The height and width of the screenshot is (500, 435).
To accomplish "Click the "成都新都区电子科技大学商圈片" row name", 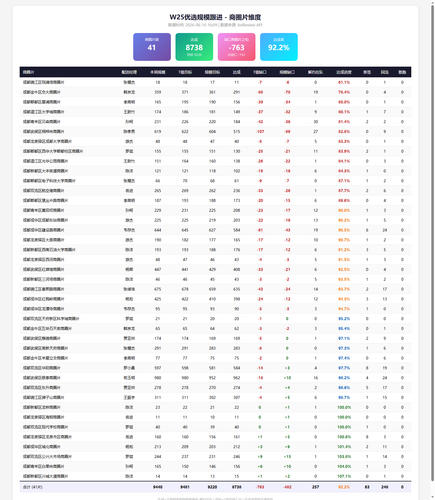I will coord(49,181).
